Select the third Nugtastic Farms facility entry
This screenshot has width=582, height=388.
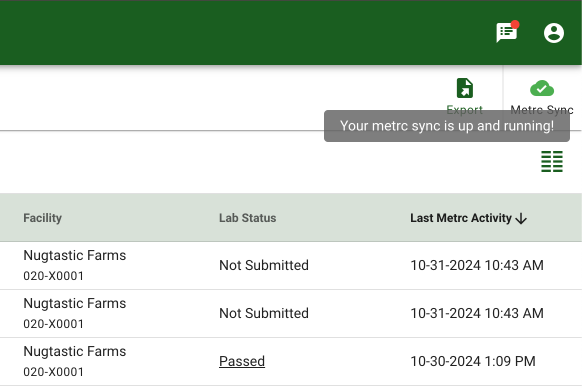tap(75, 361)
